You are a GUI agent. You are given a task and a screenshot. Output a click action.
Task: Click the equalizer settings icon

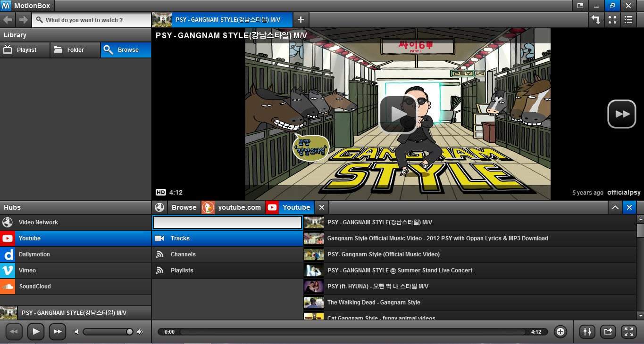(587, 332)
